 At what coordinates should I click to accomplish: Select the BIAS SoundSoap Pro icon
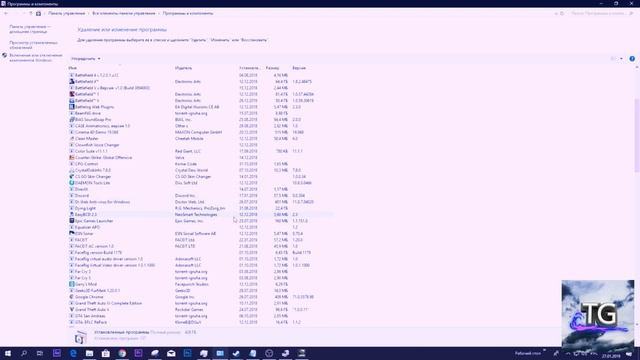(x=71, y=120)
